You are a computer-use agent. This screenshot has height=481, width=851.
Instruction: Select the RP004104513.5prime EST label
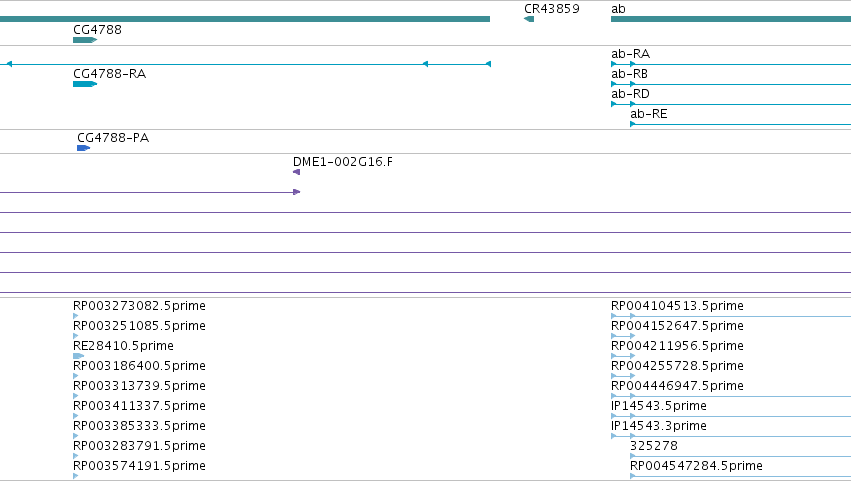tap(677, 305)
